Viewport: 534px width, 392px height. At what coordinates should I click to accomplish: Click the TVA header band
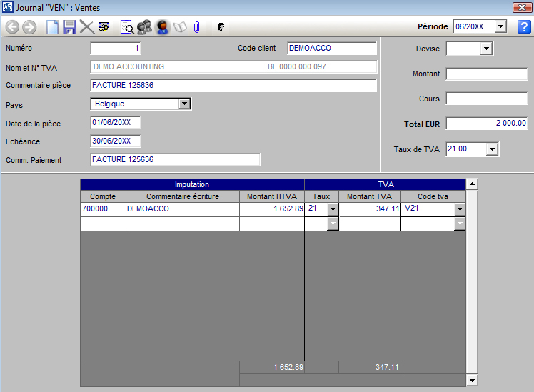(x=386, y=185)
